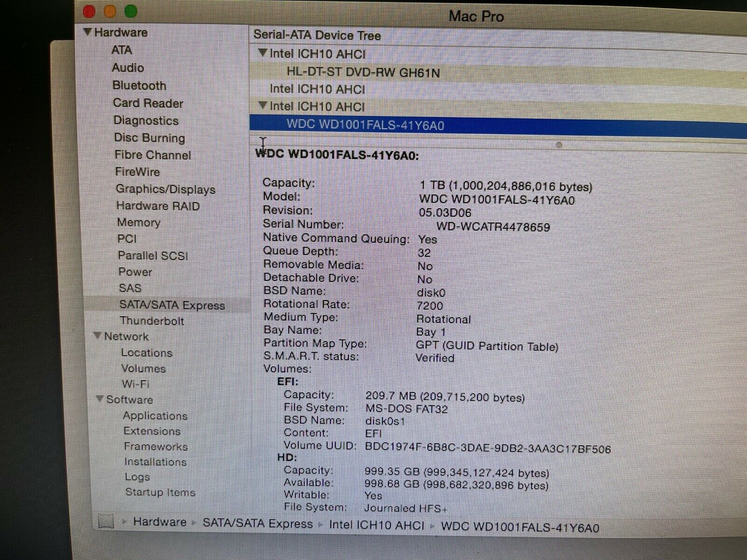747x560 pixels.
Task: Click Hardware in the bottom path bar
Action: (160, 522)
